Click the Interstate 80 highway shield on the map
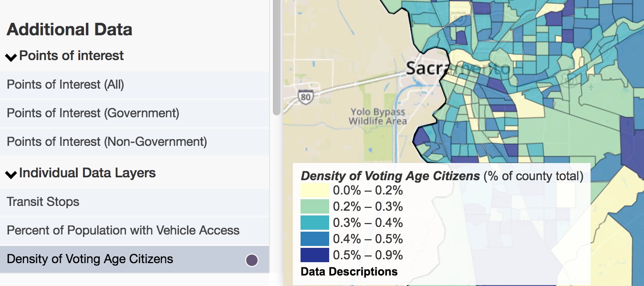The image size is (644, 286). coord(305,96)
